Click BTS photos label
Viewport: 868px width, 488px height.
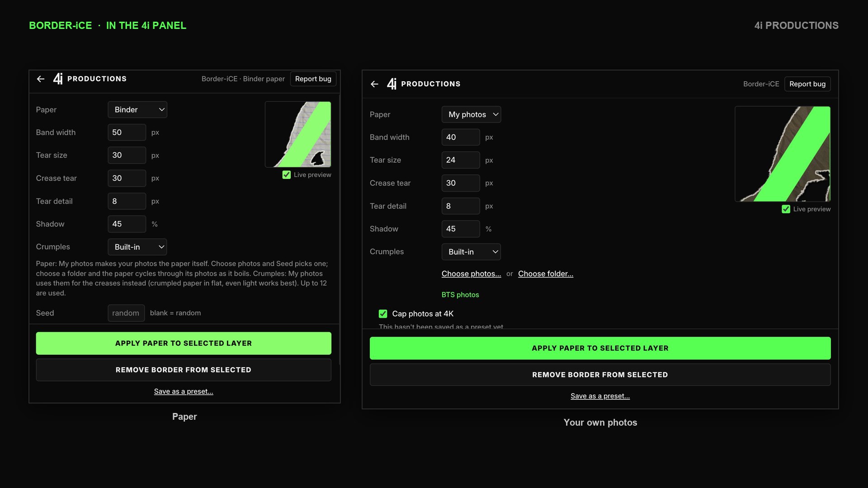tap(460, 295)
